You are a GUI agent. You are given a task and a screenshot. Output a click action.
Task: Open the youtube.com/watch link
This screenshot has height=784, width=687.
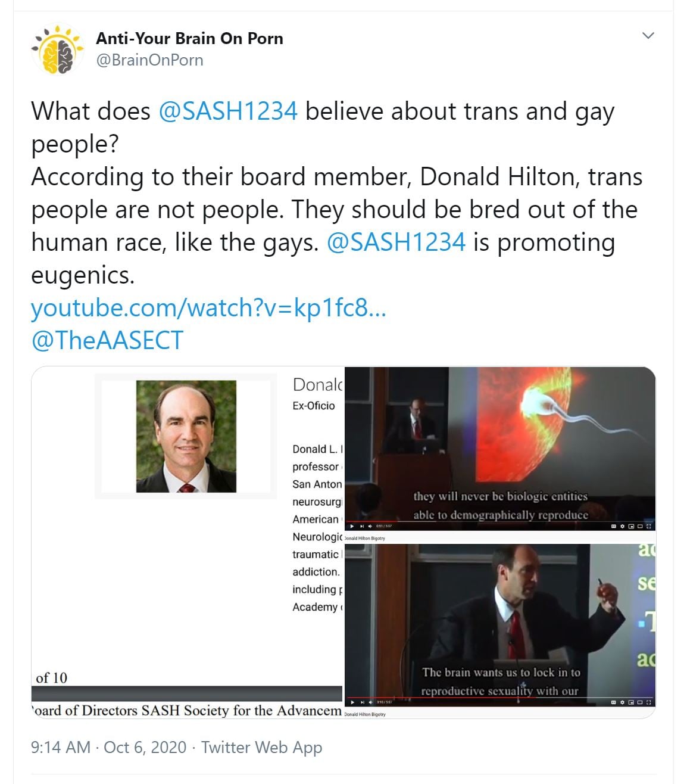click(x=208, y=308)
